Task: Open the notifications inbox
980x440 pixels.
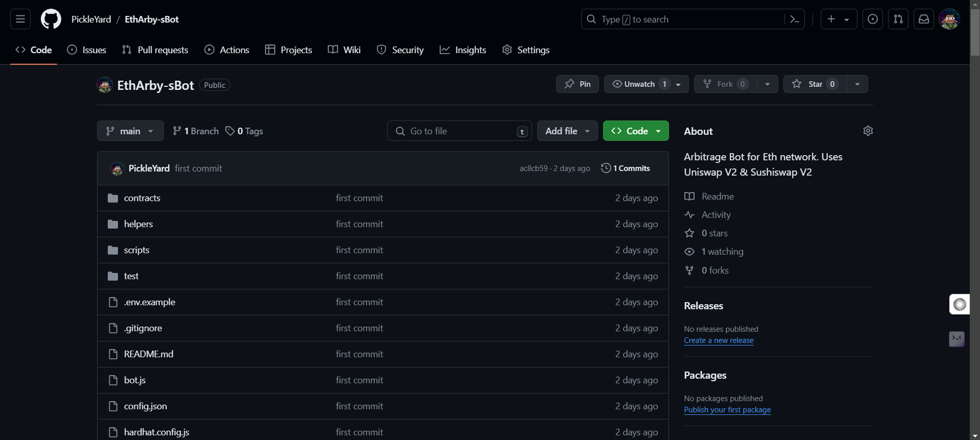Action: (x=924, y=19)
